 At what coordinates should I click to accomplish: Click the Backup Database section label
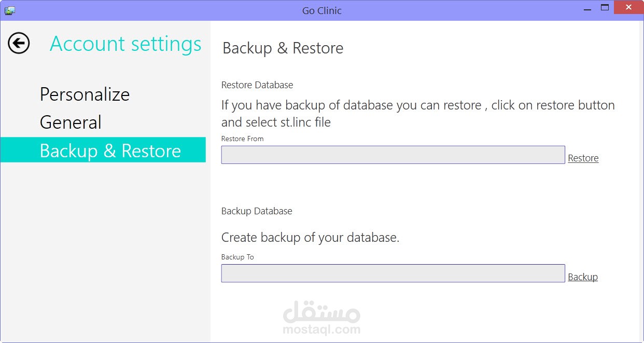pos(257,211)
